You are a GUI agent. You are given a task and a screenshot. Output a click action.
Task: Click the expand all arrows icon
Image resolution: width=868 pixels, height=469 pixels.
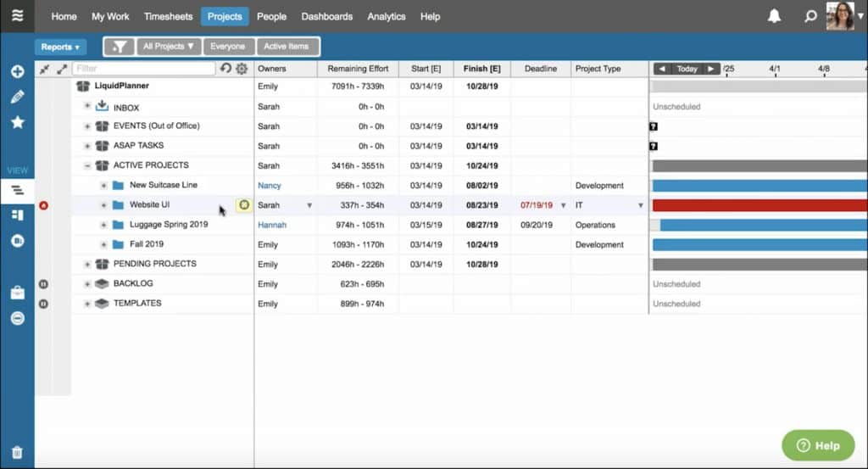62,69
